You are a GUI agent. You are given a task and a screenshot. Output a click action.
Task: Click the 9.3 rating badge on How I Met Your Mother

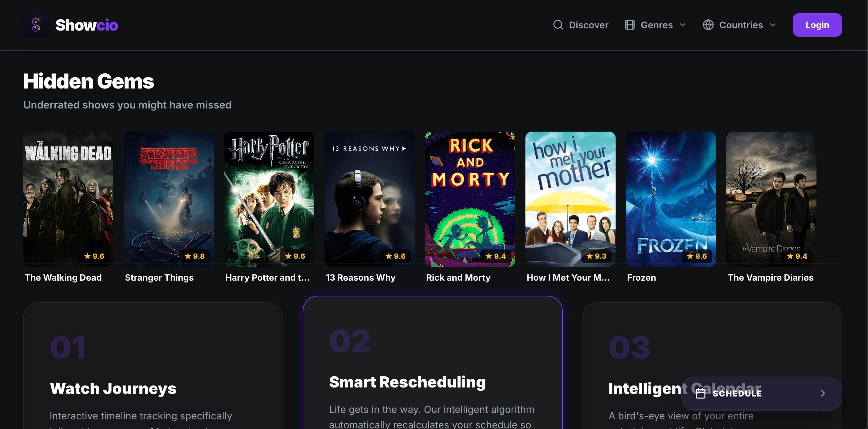coord(596,256)
